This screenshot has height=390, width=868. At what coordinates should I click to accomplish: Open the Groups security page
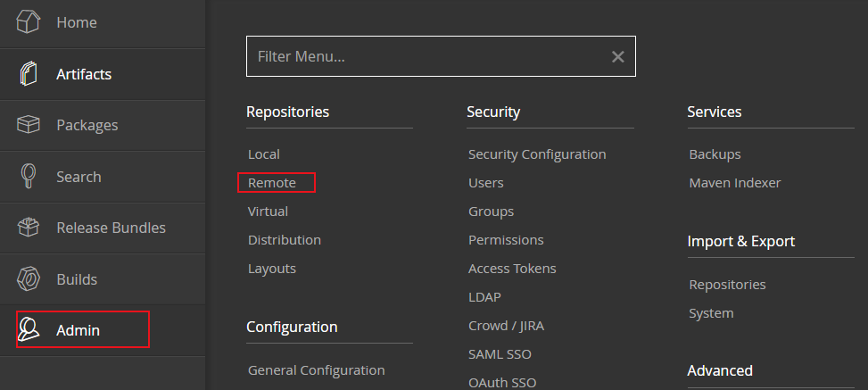click(491, 212)
